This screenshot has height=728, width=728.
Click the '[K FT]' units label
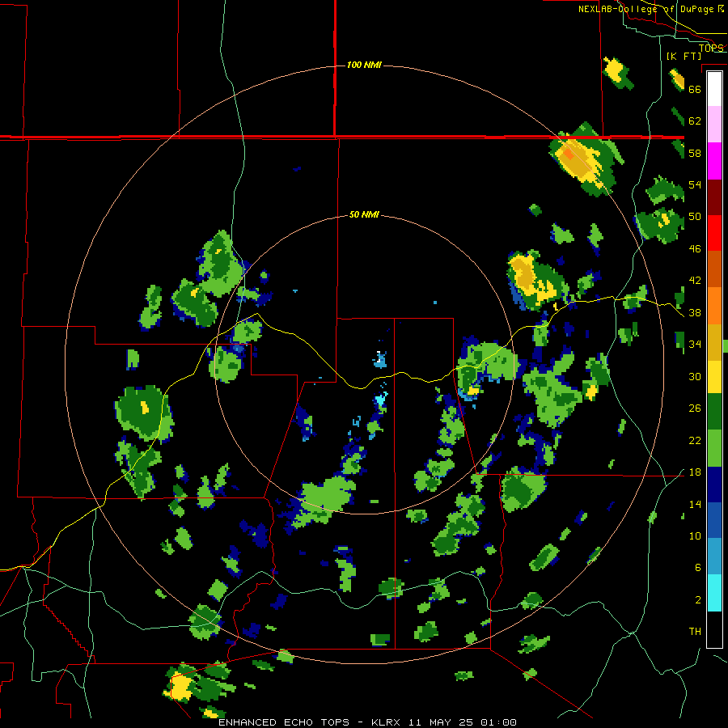(x=684, y=56)
